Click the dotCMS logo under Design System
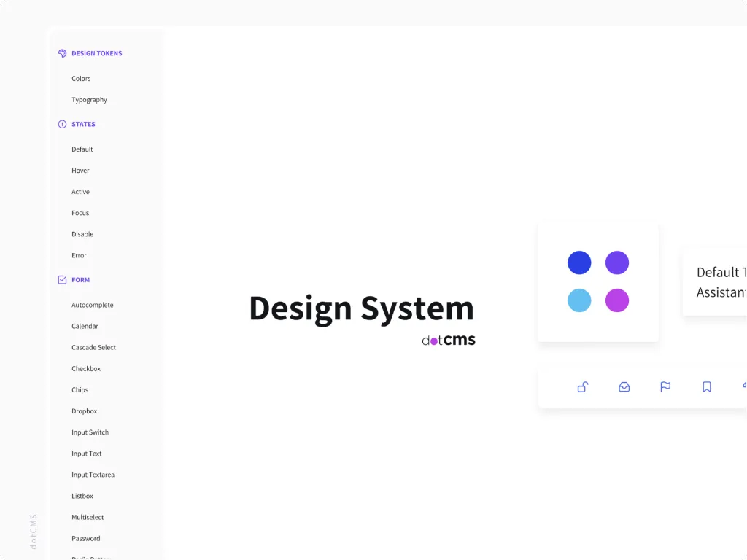Viewport: 747px width, 560px height. pyautogui.click(x=448, y=340)
